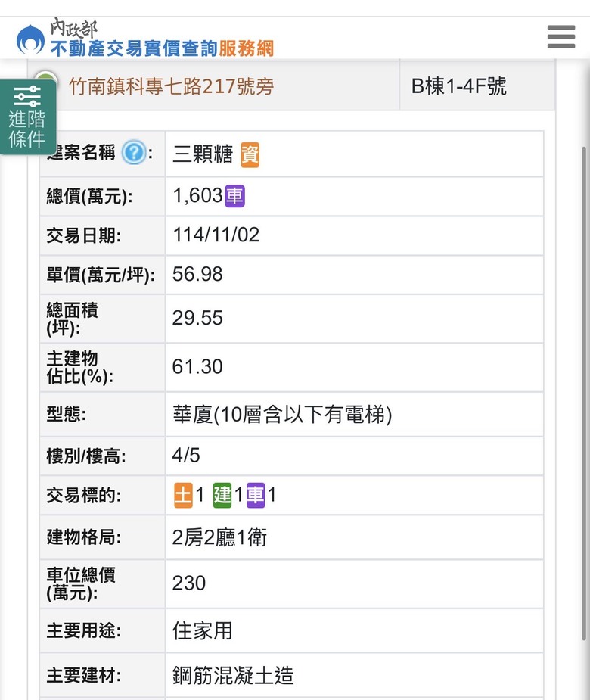Click the green 建 badge in 交易標的

tap(222, 496)
